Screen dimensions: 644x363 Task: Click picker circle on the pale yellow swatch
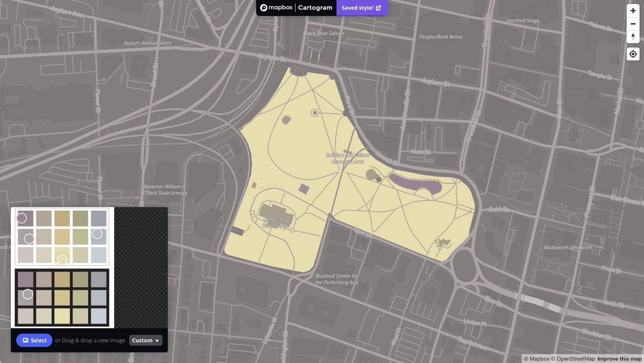[x=62, y=259]
